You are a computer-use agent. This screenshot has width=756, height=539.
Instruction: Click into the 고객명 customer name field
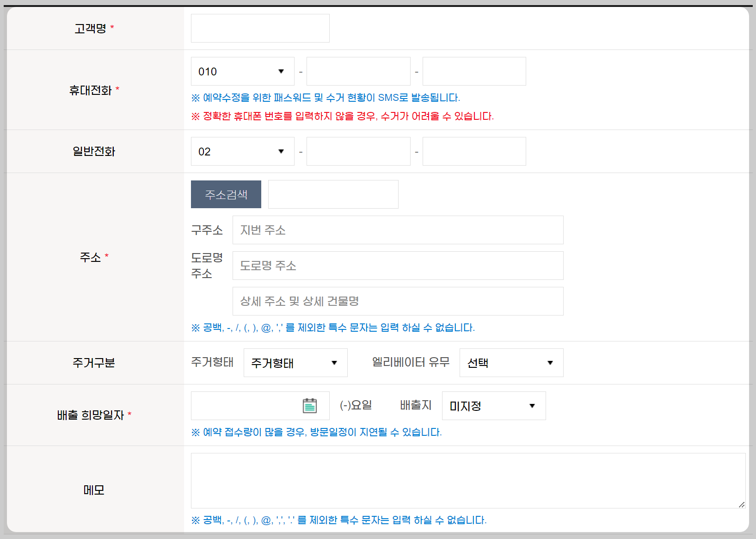tap(260, 28)
